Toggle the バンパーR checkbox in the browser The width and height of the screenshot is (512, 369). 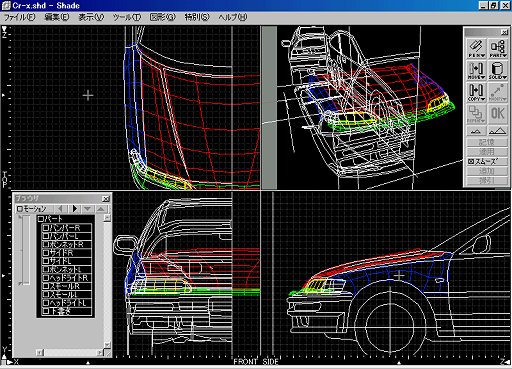46,228
